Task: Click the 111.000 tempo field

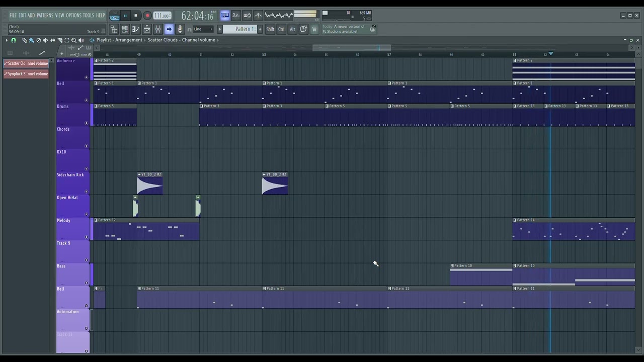Action: [162, 16]
